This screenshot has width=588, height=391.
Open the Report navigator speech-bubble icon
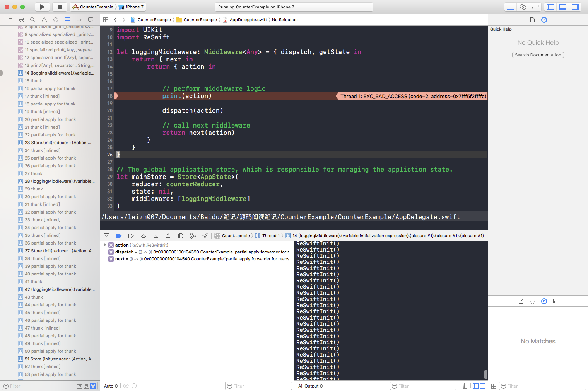point(91,20)
